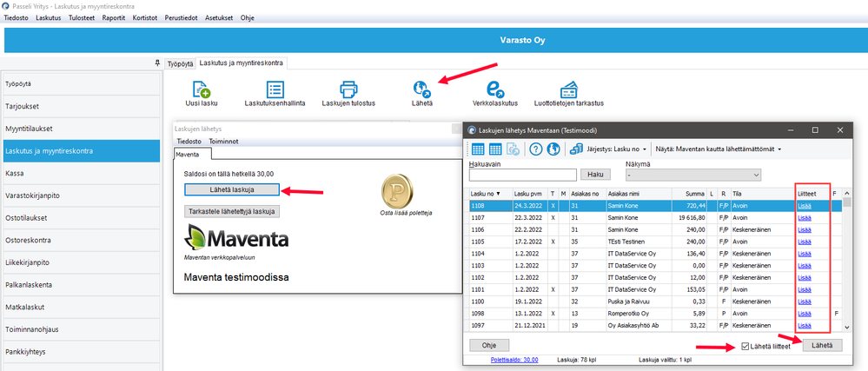This screenshot has height=371, width=868.
Task: Sort by the Liitteet column header
Action: tap(813, 193)
